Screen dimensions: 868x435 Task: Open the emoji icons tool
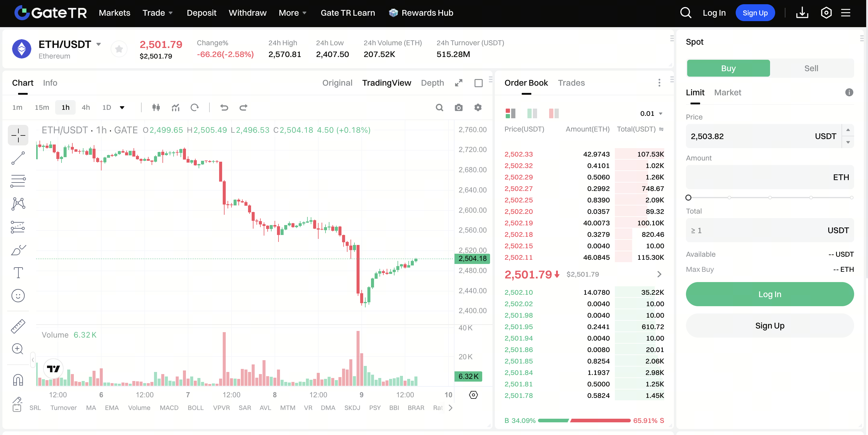(18, 296)
